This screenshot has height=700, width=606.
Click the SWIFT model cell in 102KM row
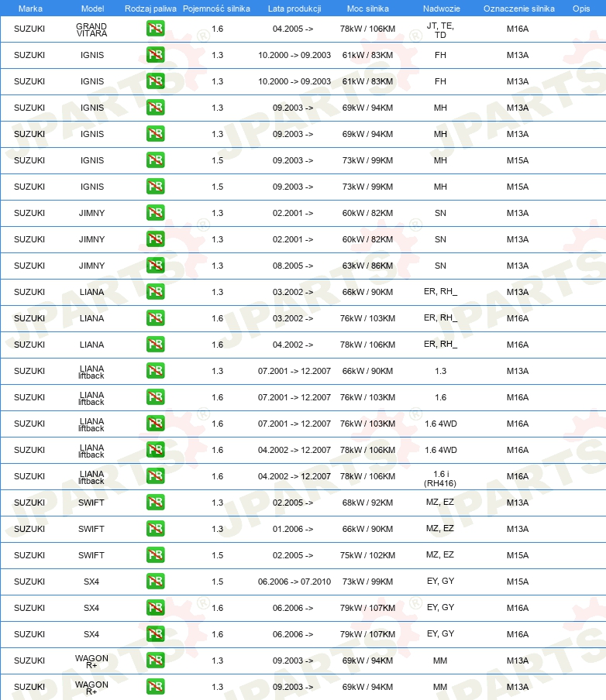coord(91,556)
